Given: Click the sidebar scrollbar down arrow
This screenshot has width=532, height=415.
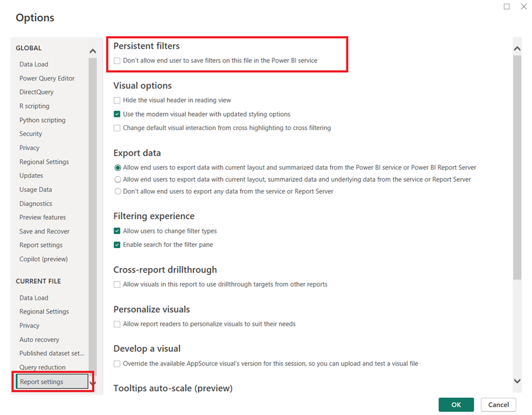Looking at the screenshot, I should tap(93, 381).
